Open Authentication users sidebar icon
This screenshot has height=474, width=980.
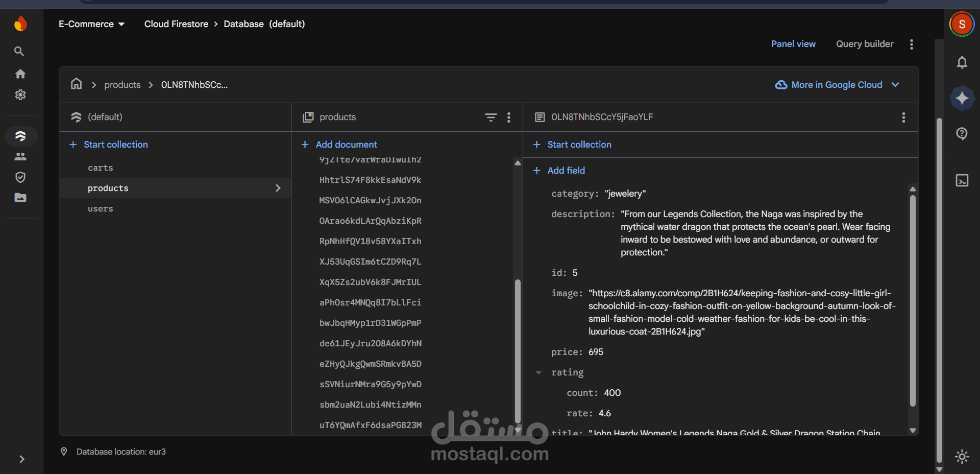(20, 157)
